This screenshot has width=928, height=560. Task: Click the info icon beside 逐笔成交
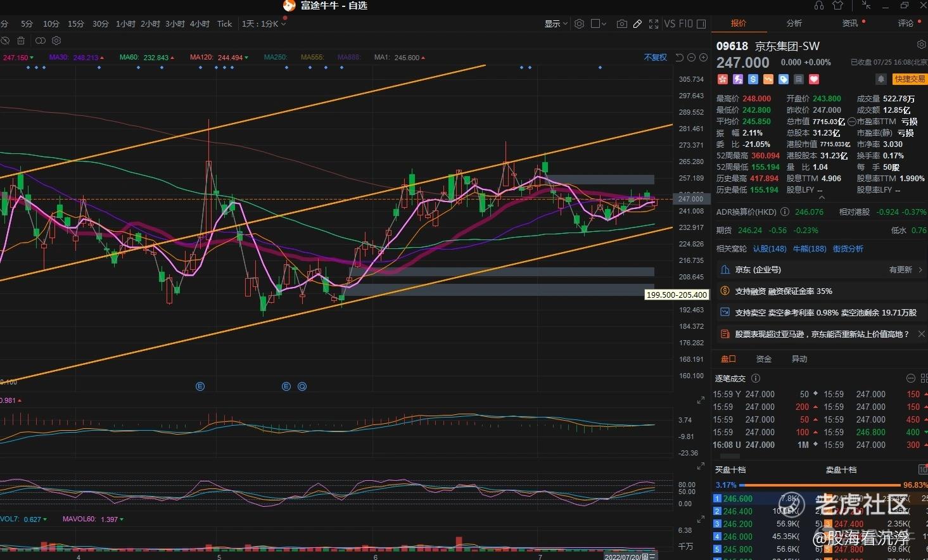755,378
